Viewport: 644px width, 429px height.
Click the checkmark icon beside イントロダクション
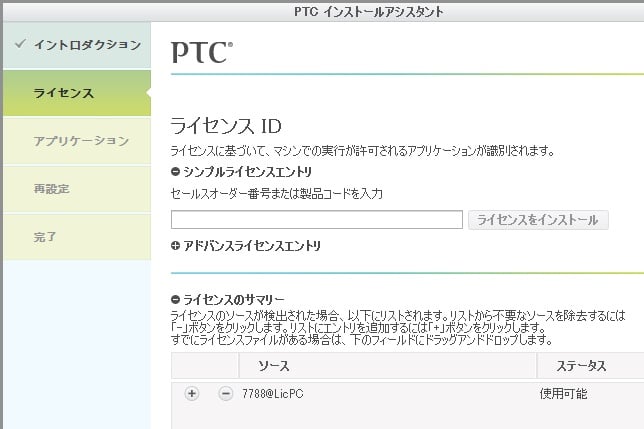pyautogui.click(x=19, y=45)
